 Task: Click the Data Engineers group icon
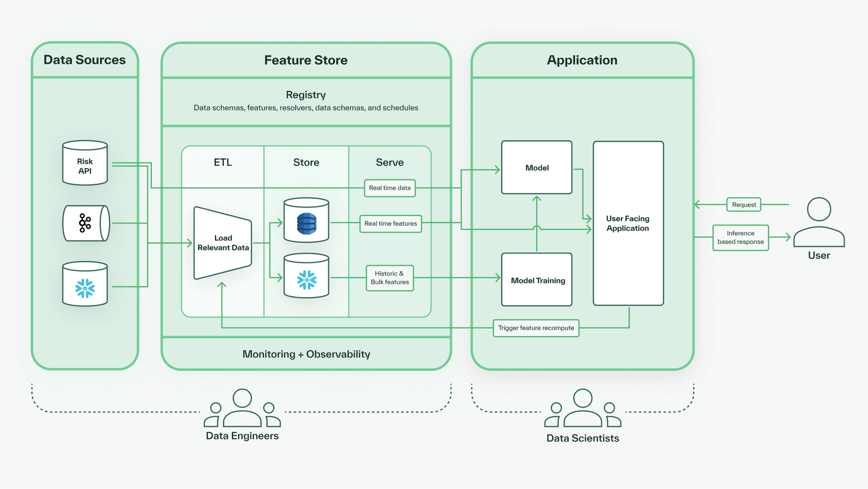[242, 408]
